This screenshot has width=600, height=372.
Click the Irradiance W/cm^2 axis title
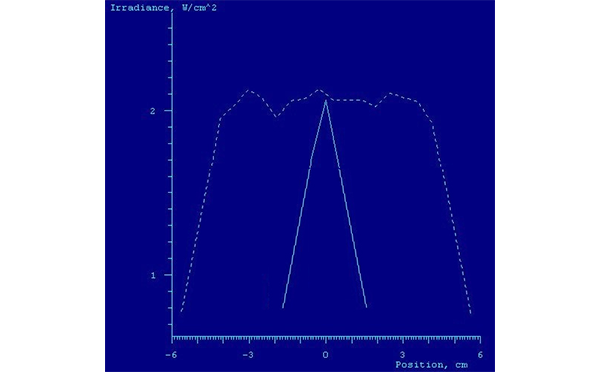[163, 8]
